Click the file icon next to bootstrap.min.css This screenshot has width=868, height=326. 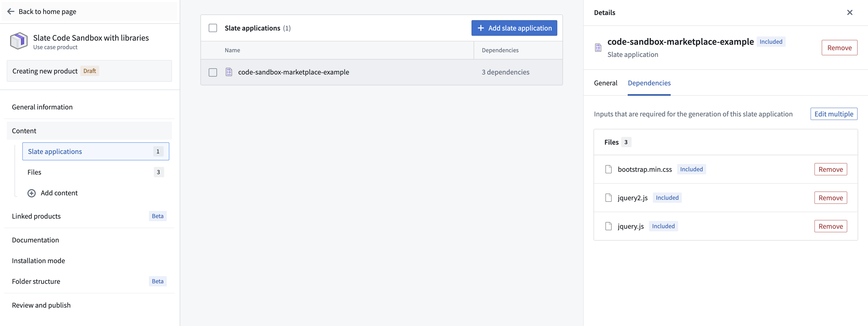pos(609,169)
